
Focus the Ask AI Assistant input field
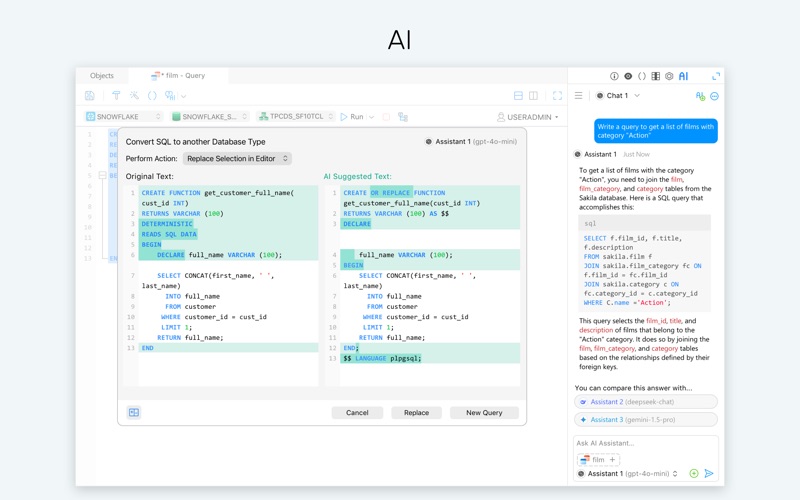pyautogui.click(x=645, y=443)
